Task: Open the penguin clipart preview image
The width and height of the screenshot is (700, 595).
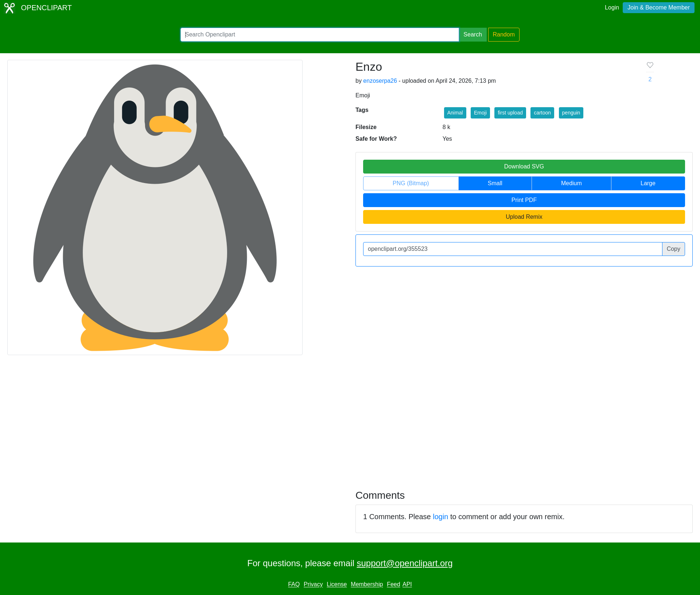Action: [x=155, y=207]
